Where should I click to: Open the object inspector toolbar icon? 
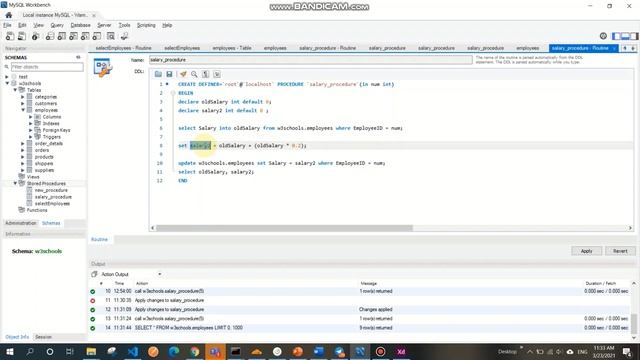pyautogui.click(x=36, y=36)
